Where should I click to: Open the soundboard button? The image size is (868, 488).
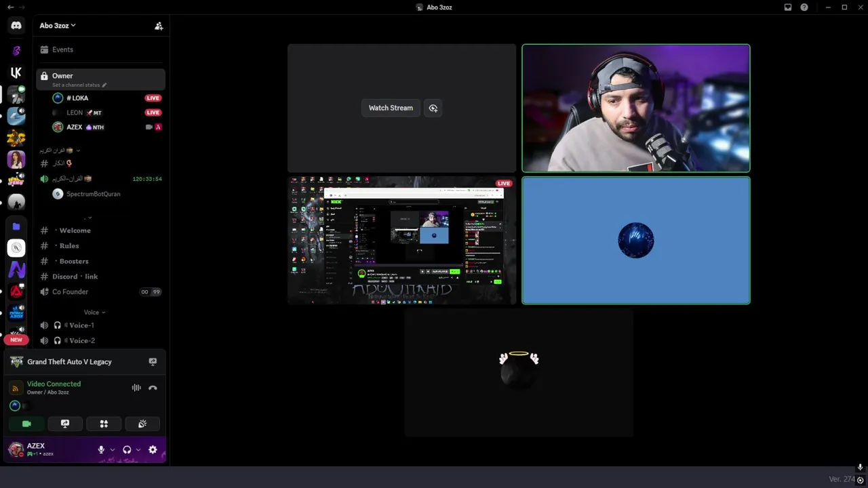pyautogui.click(x=142, y=424)
